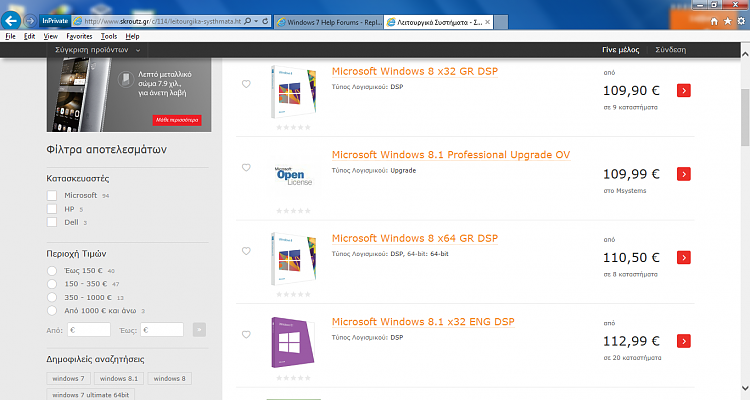Click the windows 7 popular search tag
The width and height of the screenshot is (750, 400).
point(68,378)
